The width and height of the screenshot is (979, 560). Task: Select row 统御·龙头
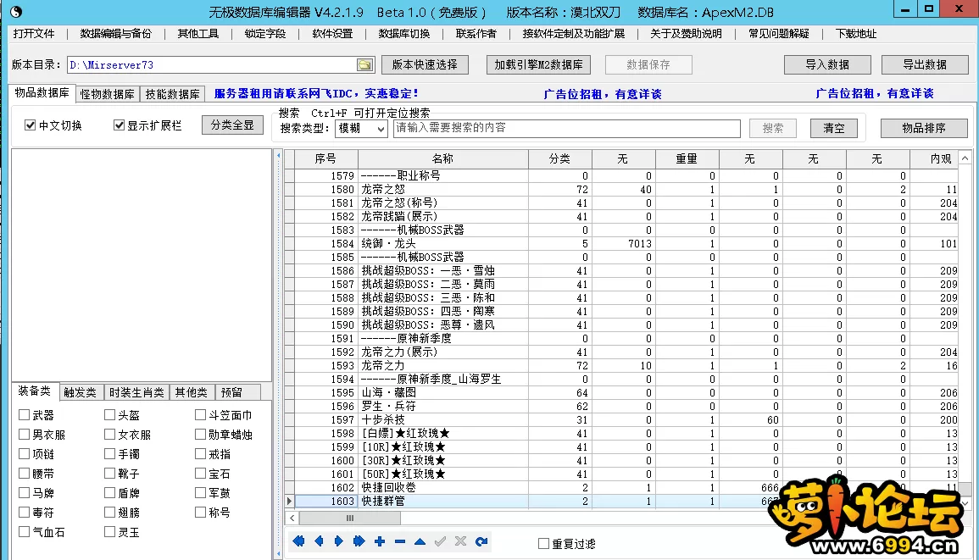coord(621,243)
